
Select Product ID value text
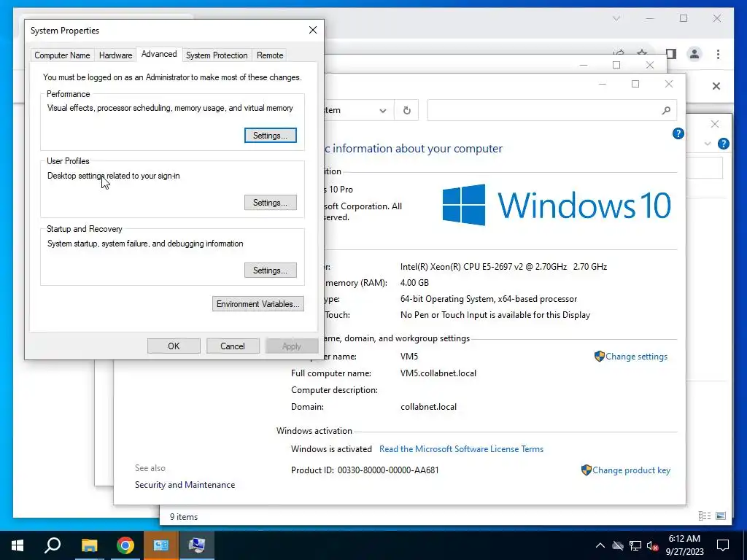pos(388,470)
